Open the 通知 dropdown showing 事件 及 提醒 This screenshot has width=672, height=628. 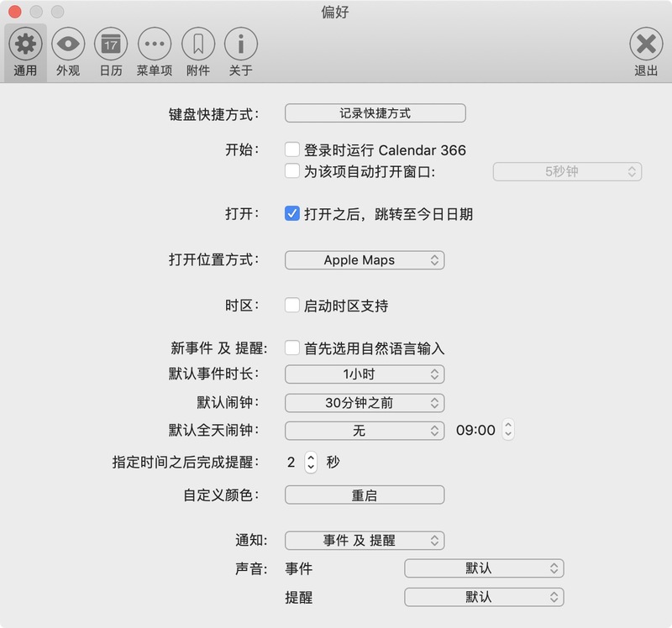tap(365, 541)
